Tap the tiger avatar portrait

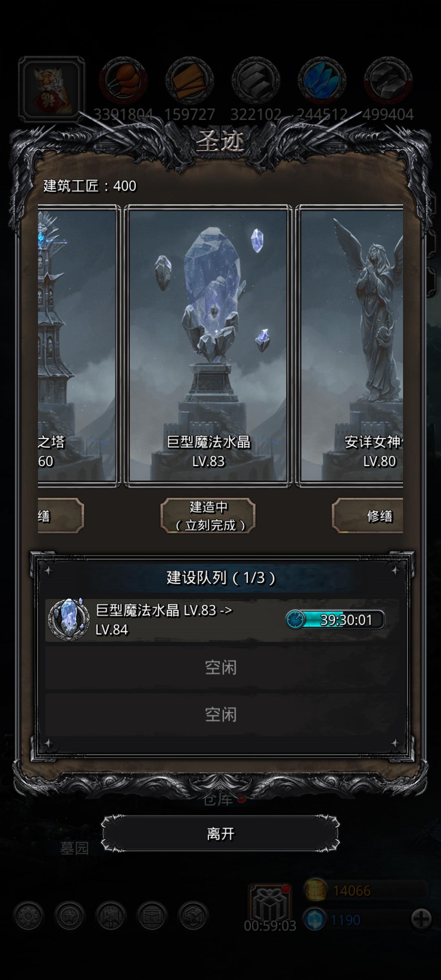coord(51,89)
